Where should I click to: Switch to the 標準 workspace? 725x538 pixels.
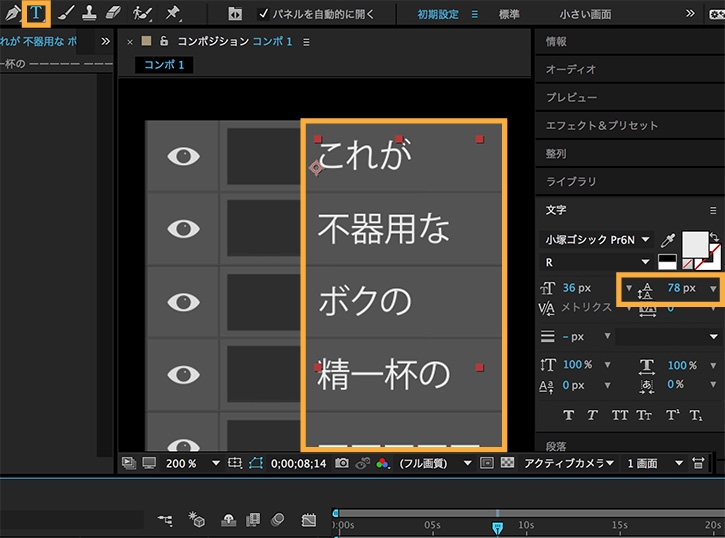click(x=509, y=14)
